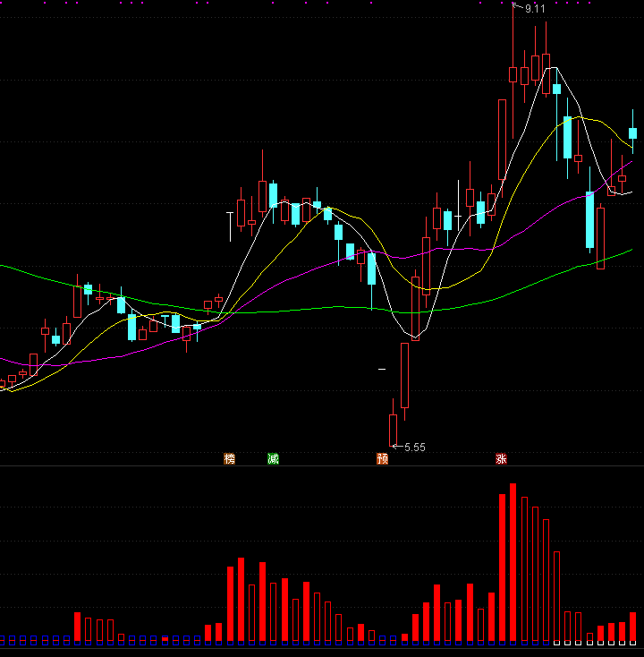Click the orange 预 event marker

382,459
